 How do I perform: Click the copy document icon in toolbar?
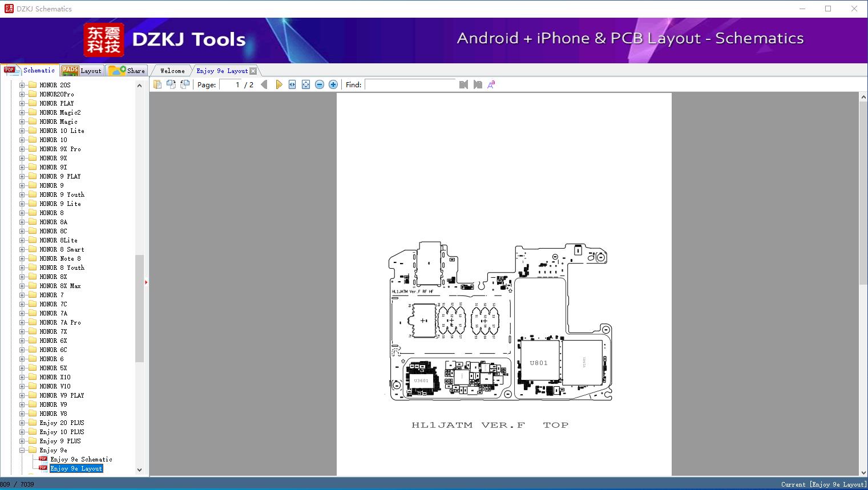click(x=158, y=84)
